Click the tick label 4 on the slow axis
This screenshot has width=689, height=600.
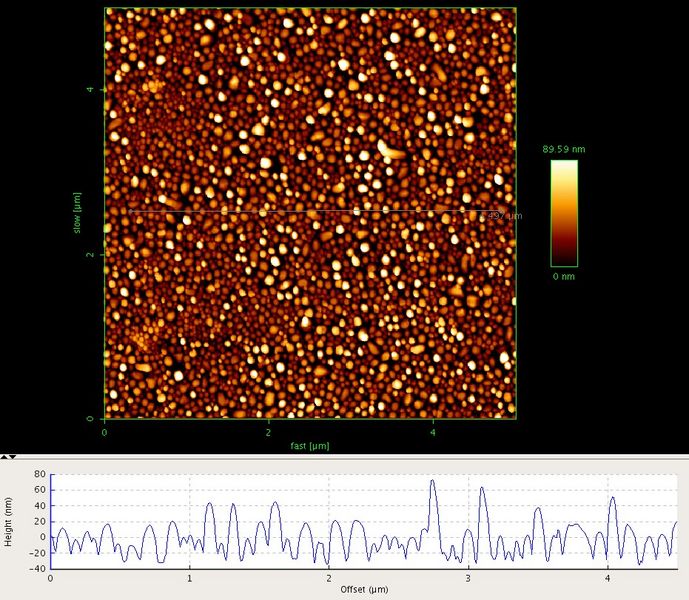tap(92, 90)
